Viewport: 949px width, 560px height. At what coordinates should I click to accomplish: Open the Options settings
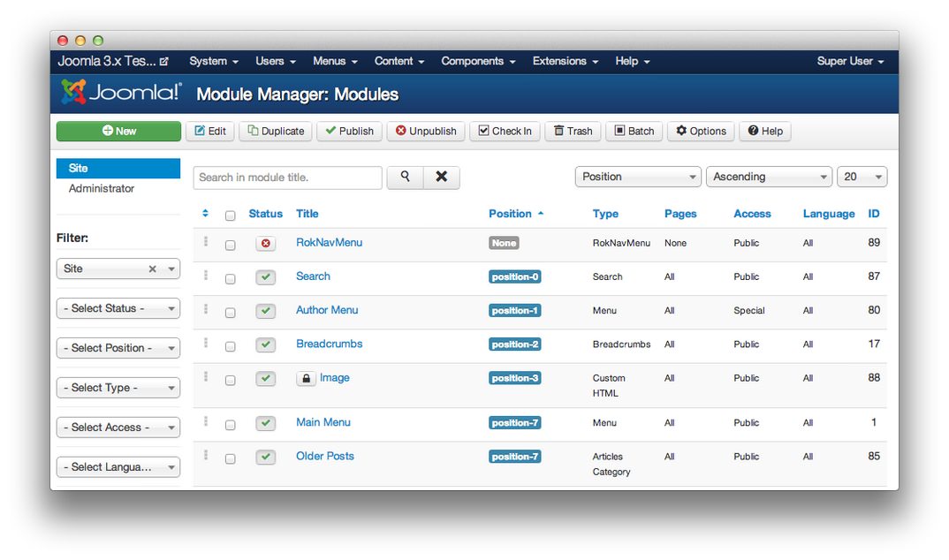pyautogui.click(x=701, y=131)
